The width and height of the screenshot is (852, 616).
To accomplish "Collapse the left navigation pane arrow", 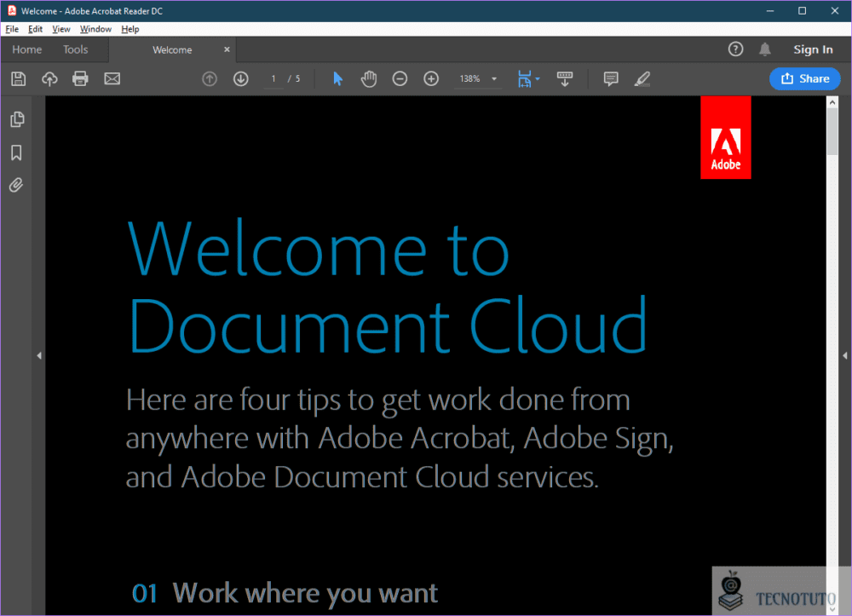I will click(39, 356).
